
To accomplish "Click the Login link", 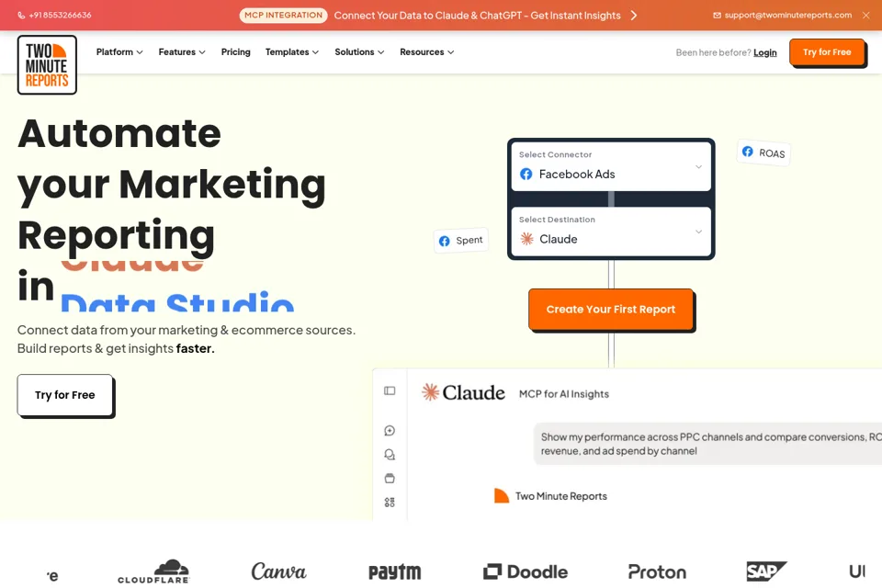I will tap(765, 52).
